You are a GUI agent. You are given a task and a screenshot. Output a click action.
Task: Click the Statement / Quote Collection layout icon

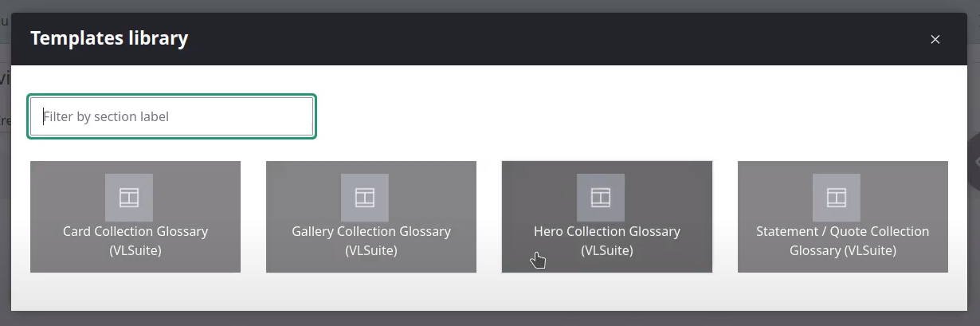[x=837, y=198]
